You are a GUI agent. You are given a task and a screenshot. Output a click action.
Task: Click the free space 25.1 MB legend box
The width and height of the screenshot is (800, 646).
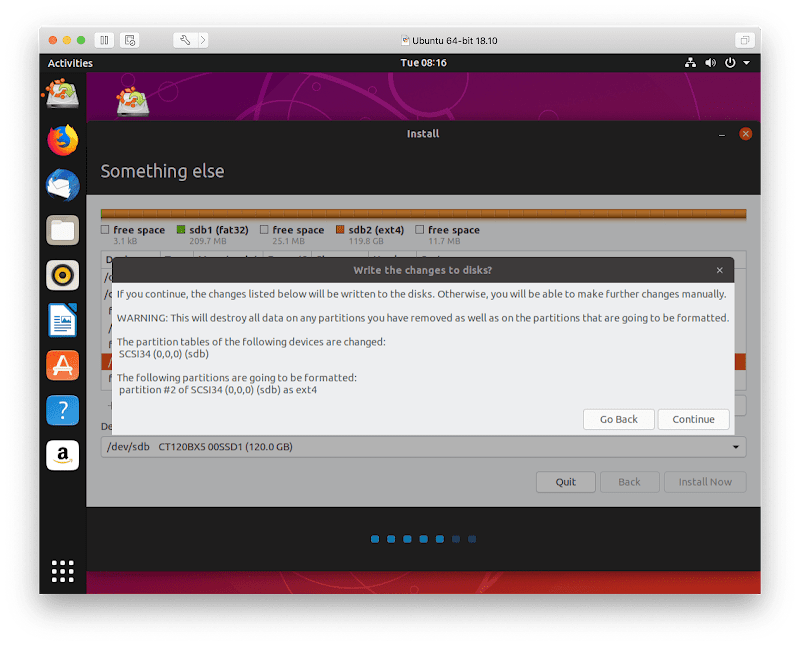coord(264,230)
